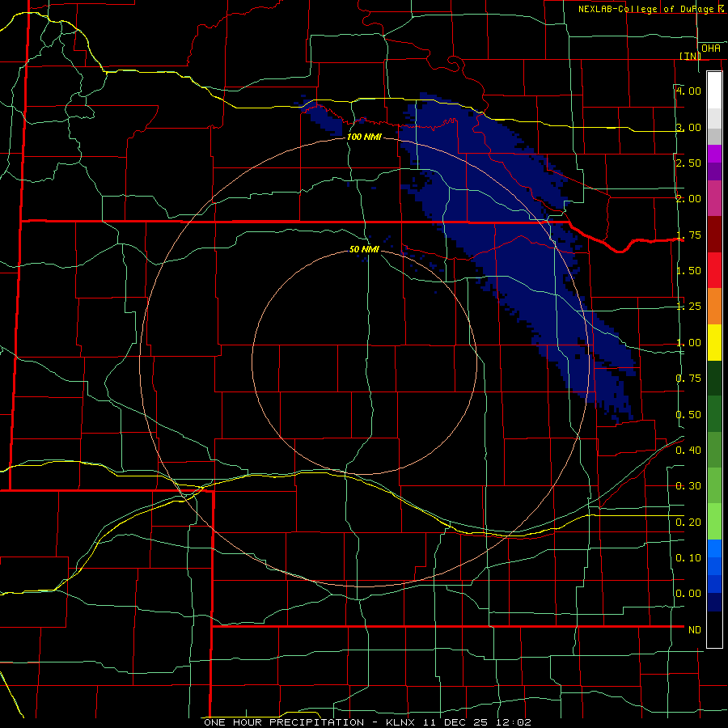The image size is (728, 728).
Task: Click the 1.50 legend value
Action: [688, 271]
